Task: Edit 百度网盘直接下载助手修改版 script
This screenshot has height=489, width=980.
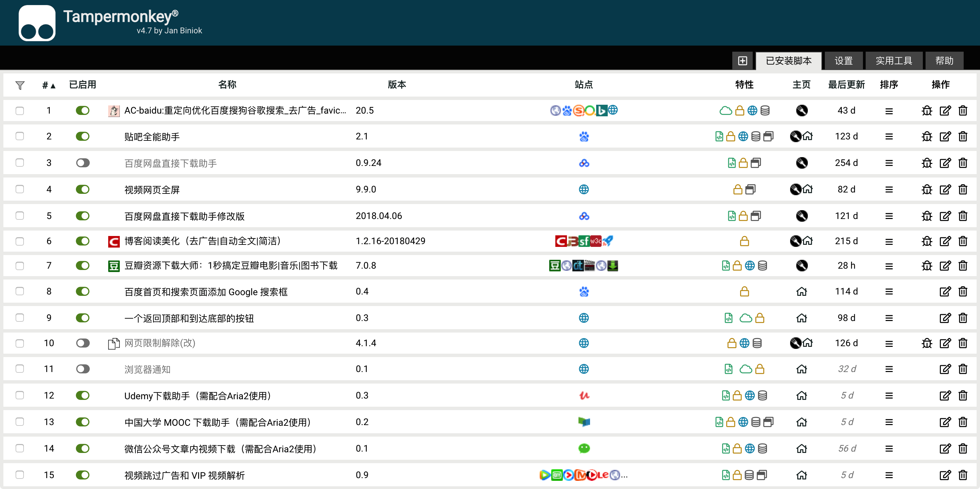Action: (945, 216)
